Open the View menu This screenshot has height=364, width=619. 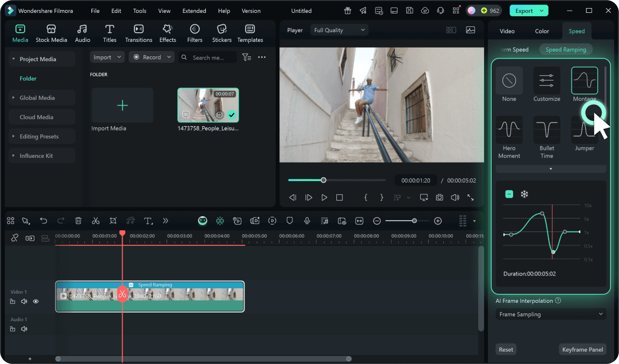(164, 11)
